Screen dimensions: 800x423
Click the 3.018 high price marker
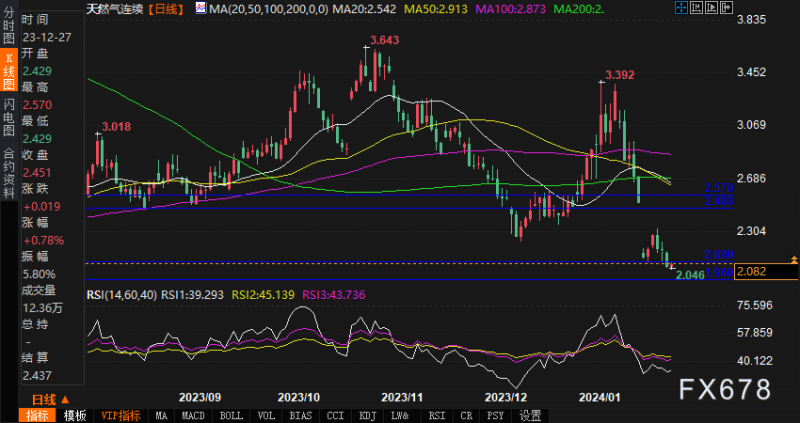point(116,127)
